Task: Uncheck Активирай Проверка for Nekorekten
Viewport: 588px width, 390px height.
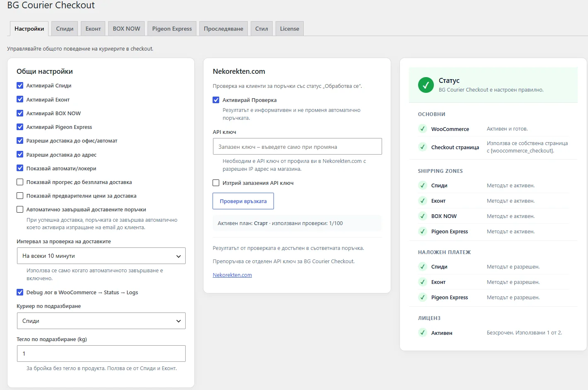Action: (x=216, y=100)
